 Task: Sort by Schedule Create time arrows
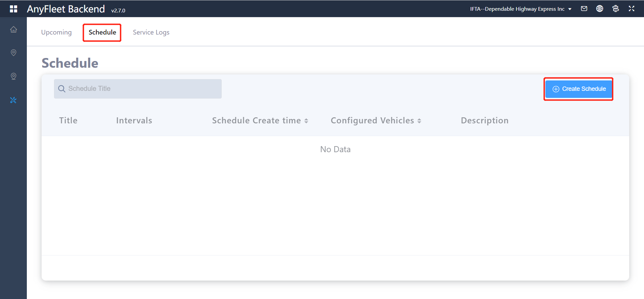306,121
